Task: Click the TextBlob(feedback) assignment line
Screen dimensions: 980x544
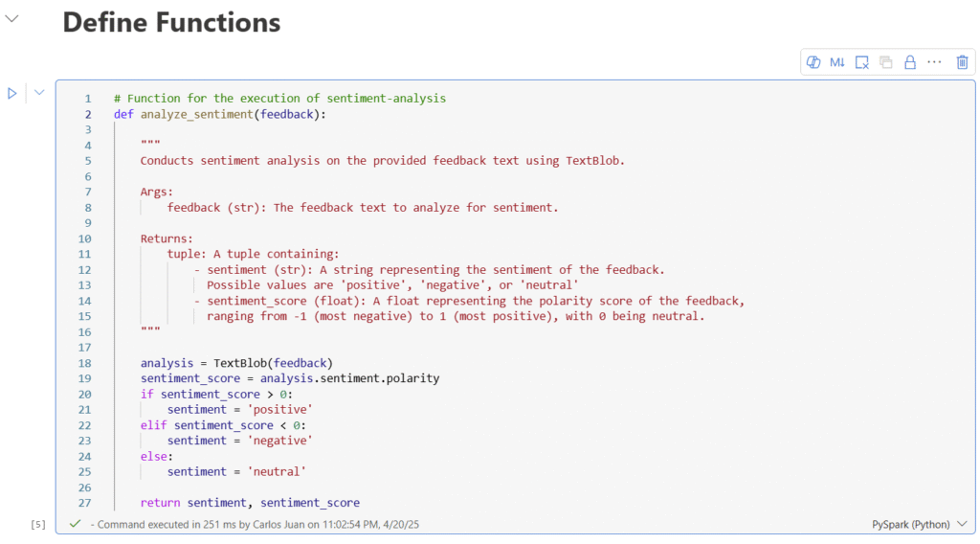Action: coord(236,363)
